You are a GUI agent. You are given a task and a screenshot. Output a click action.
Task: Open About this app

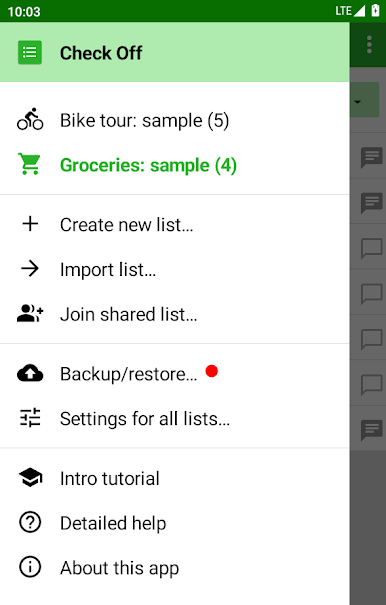pos(174,568)
